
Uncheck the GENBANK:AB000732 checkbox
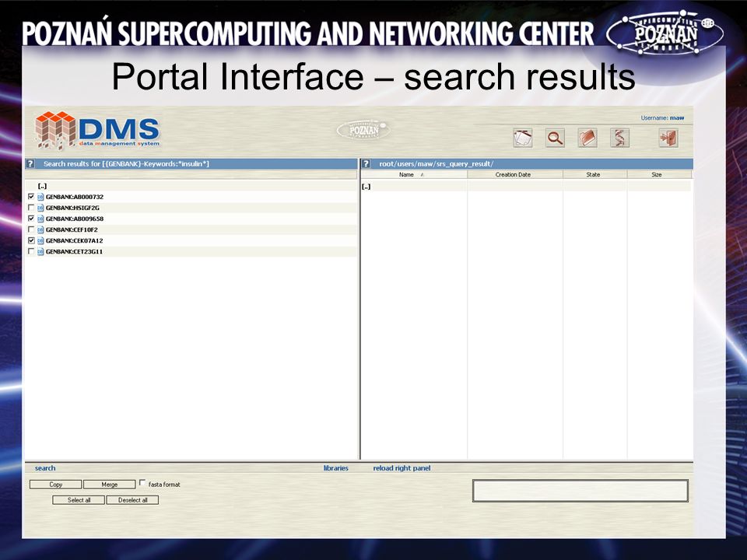[31, 196]
